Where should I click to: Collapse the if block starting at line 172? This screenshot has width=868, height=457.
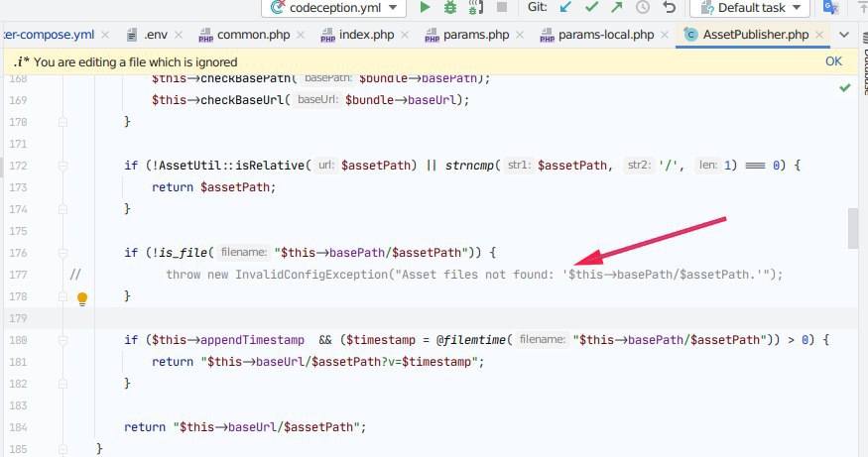[63, 166]
